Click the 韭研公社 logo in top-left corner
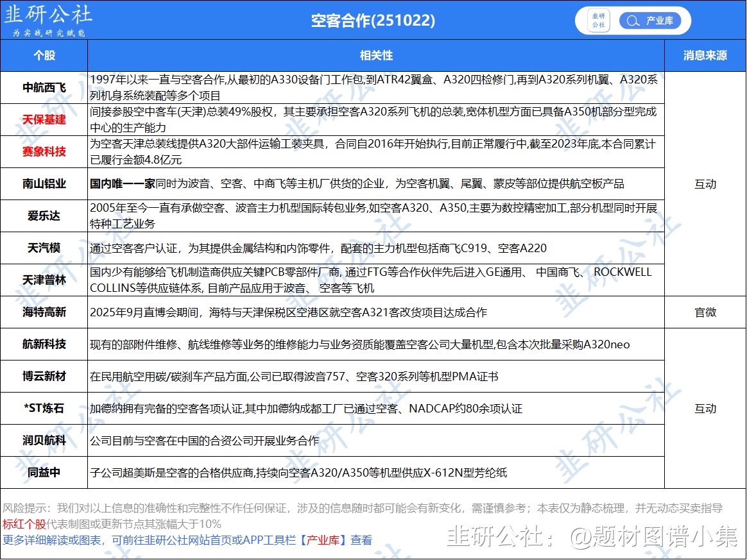 tap(48, 20)
